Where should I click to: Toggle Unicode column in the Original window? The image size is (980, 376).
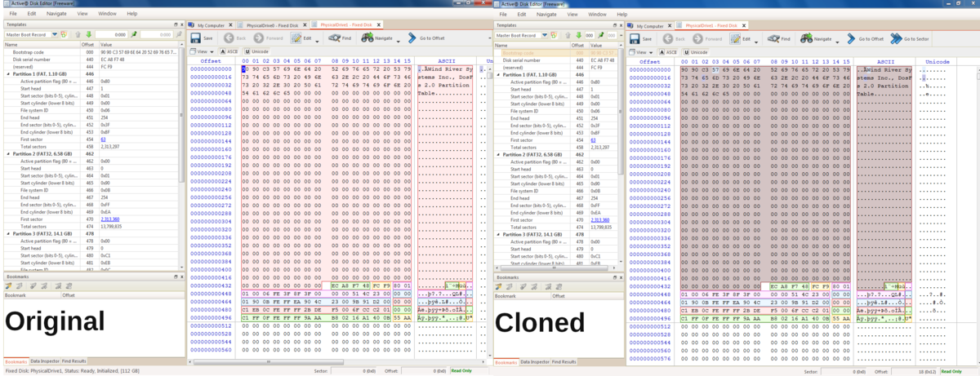(x=256, y=51)
